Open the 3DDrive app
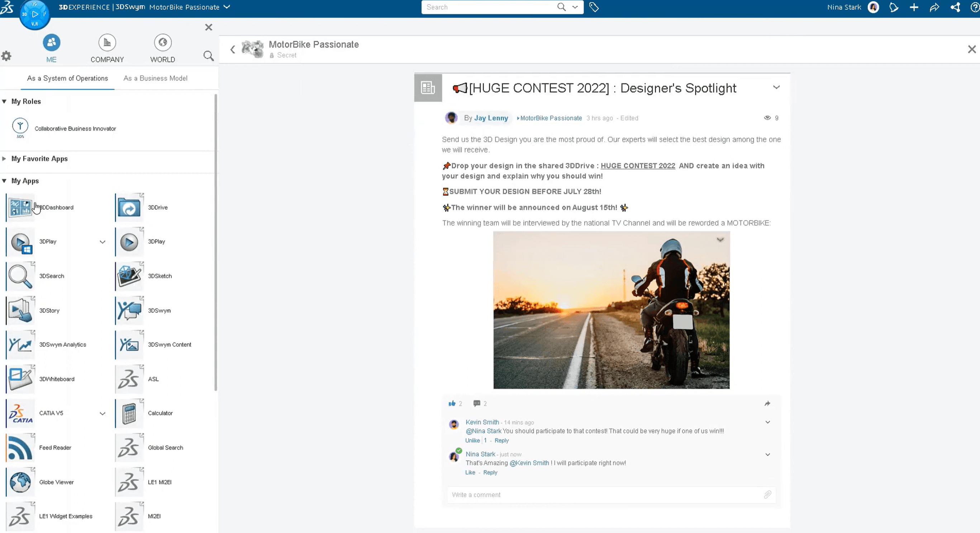This screenshot has height=533, width=980. (x=129, y=207)
